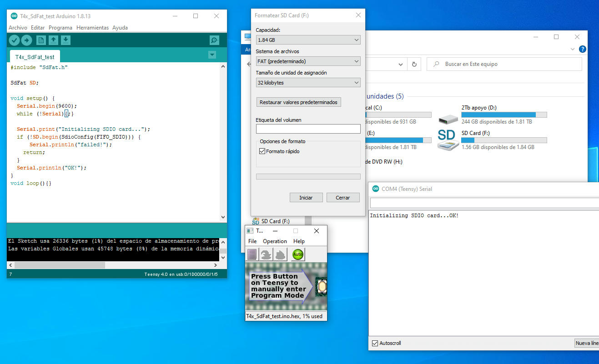Screen dimensions: 599x364
Task: Open the Help menu in Teensy loader
Action: (299, 241)
